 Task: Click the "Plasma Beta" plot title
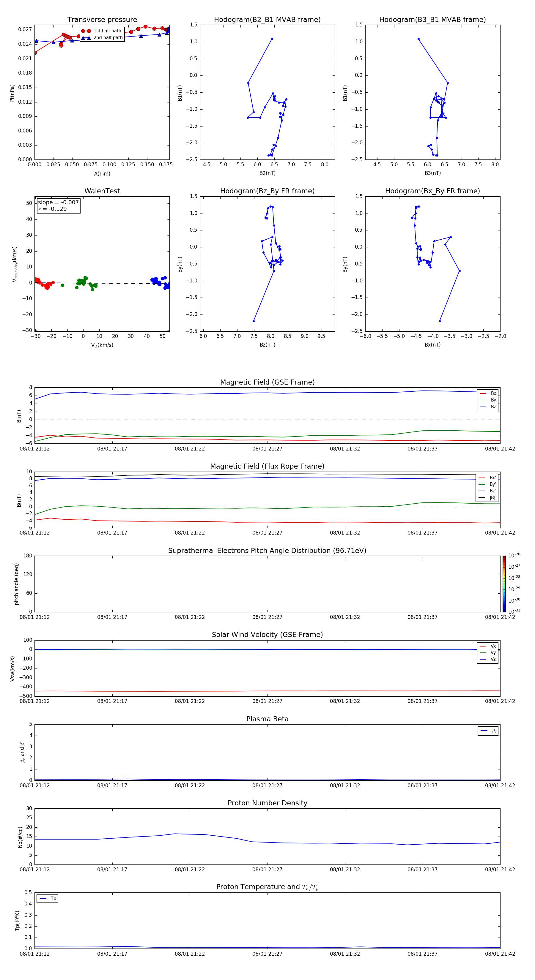tap(267, 719)
